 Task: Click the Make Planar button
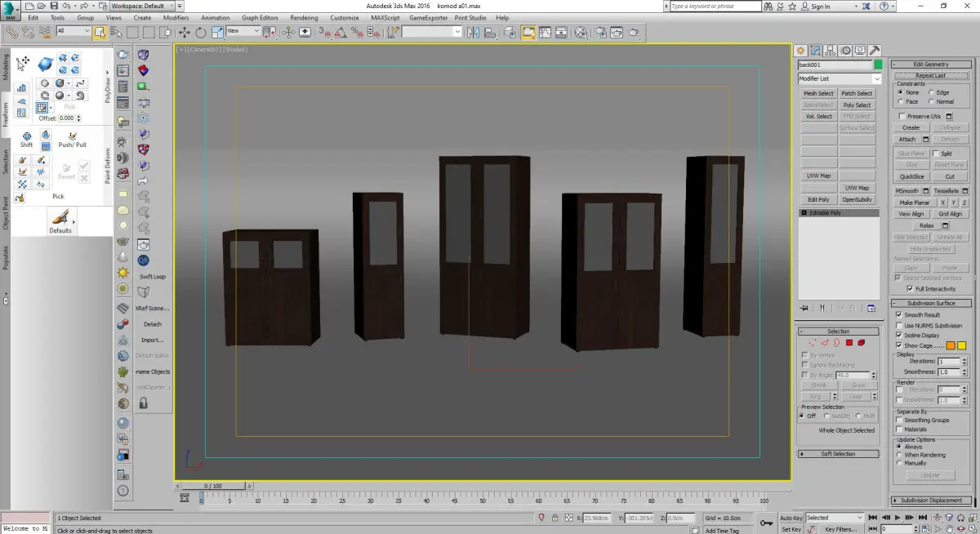(x=914, y=202)
